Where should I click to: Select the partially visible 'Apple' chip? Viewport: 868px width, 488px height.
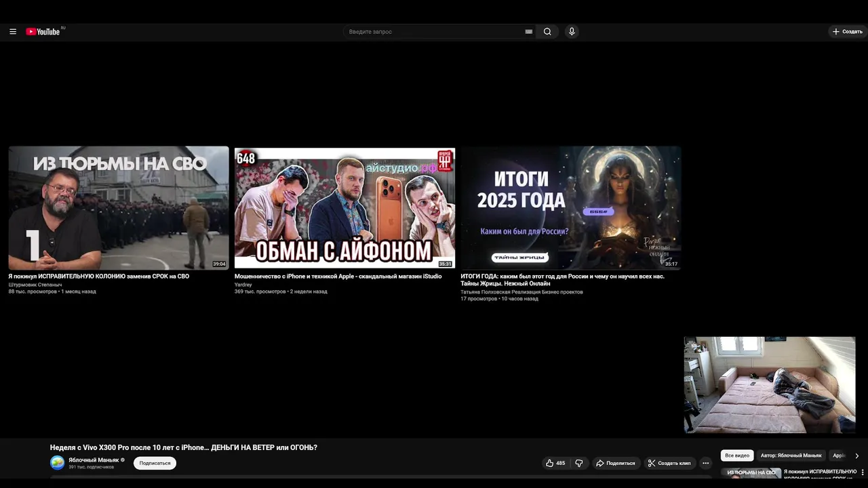(839, 455)
